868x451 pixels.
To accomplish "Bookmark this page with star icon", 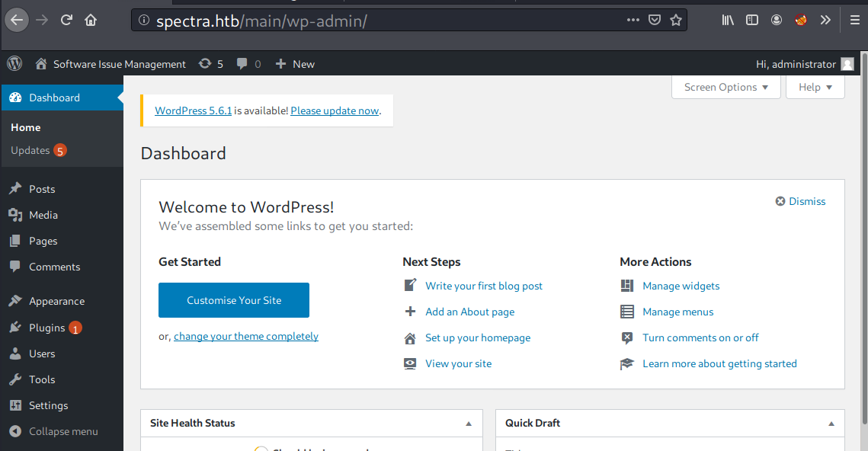I will [675, 21].
